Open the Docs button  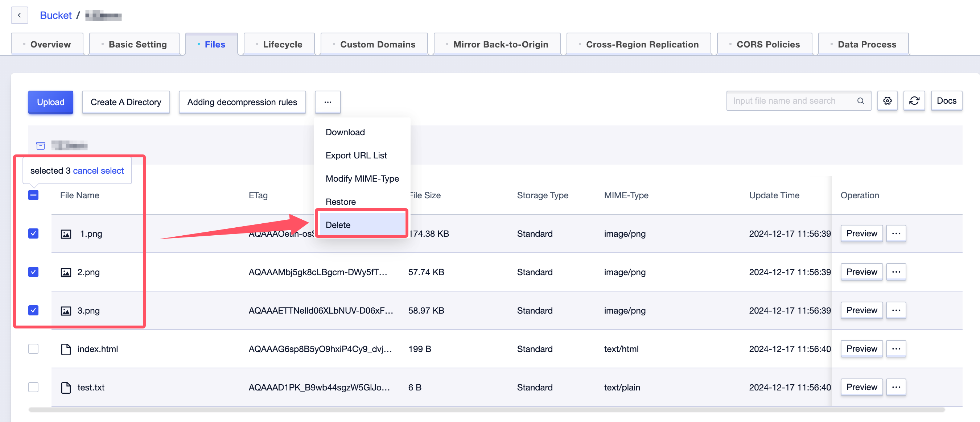[947, 101]
